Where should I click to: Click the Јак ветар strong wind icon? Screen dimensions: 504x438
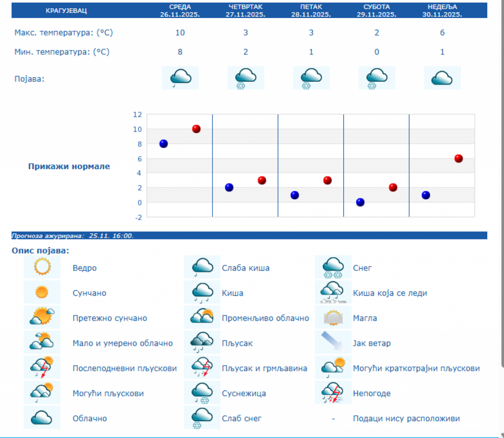333,343
